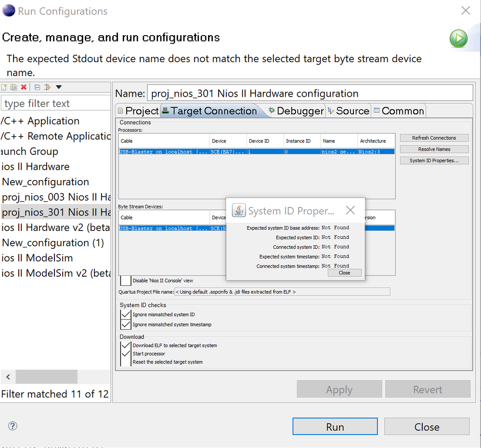
Task: Select the Nios II Hardware tree node
Action: pos(35,166)
